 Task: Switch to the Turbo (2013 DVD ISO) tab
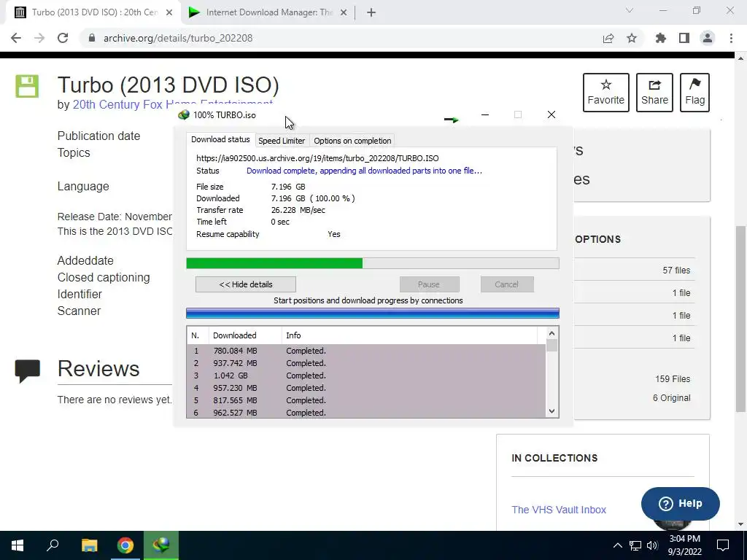click(94, 12)
